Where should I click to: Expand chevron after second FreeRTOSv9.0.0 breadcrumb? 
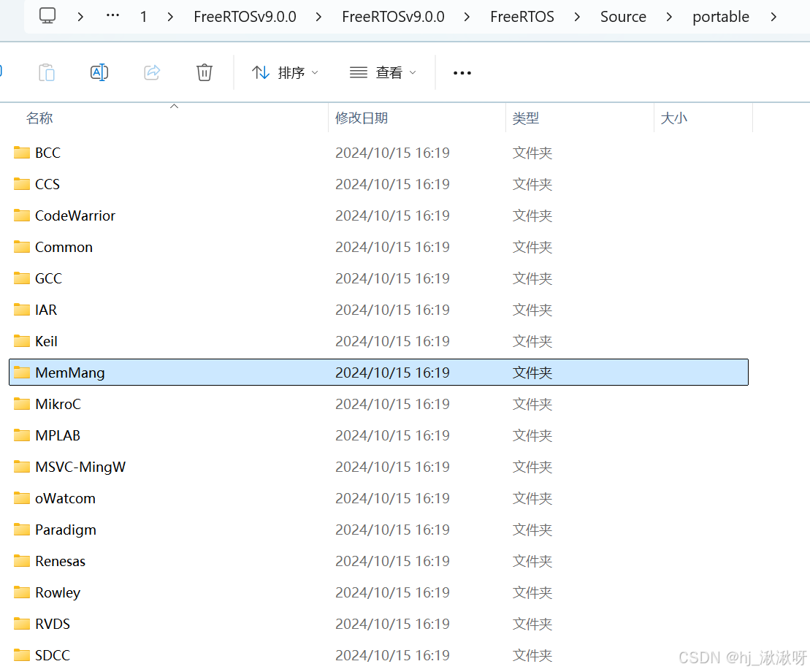point(467,17)
